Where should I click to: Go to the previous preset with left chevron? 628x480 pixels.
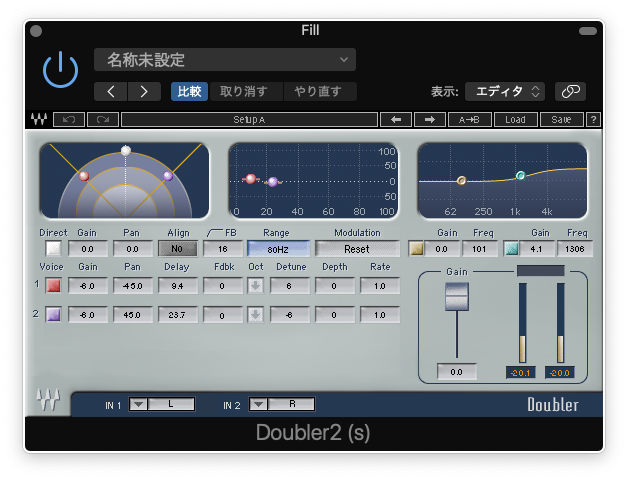tap(111, 92)
